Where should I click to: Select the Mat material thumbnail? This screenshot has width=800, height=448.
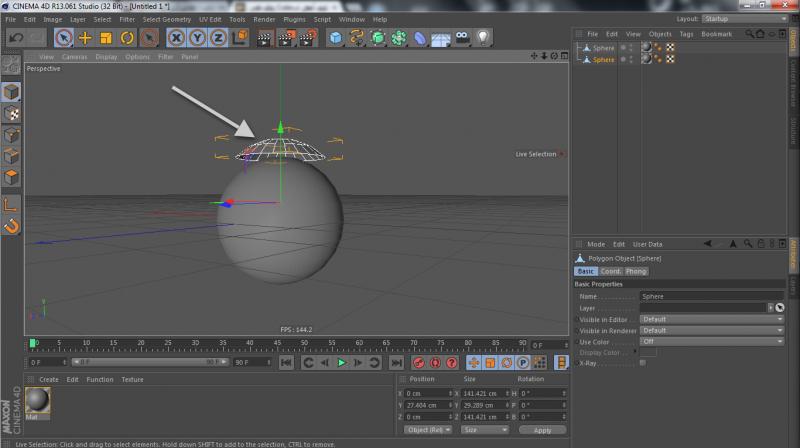point(39,402)
